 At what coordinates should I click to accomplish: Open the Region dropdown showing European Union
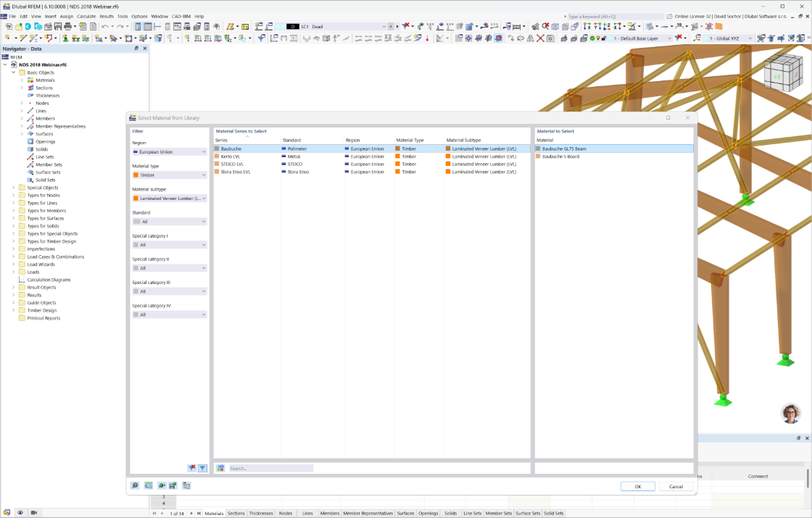[170, 151]
